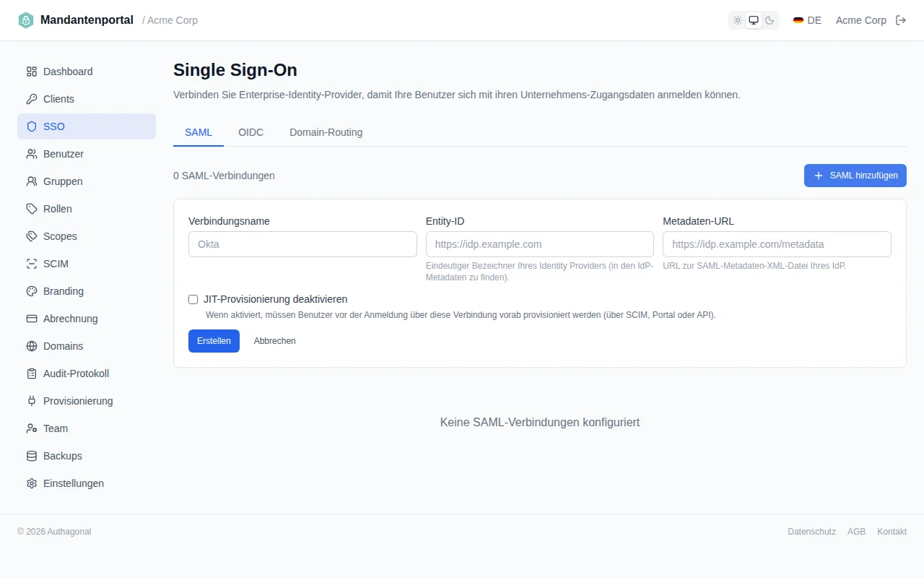Screen dimensions: 924x578
Task: Click the Abrechnung sidebar label
Action: 71,319
